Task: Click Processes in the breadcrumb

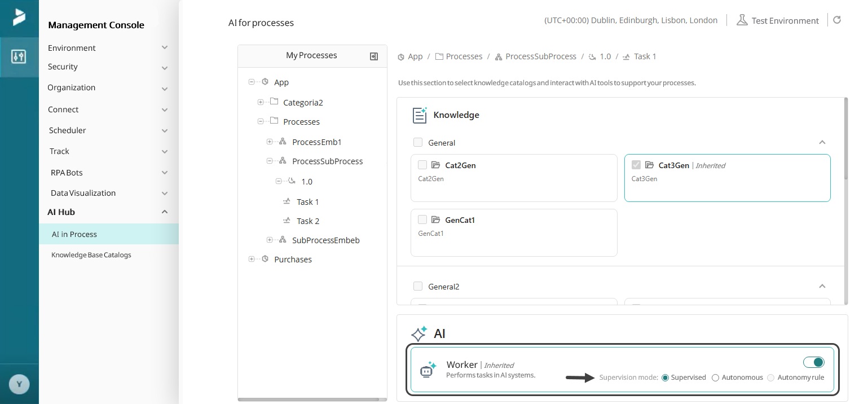Action: [x=464, y=56]
